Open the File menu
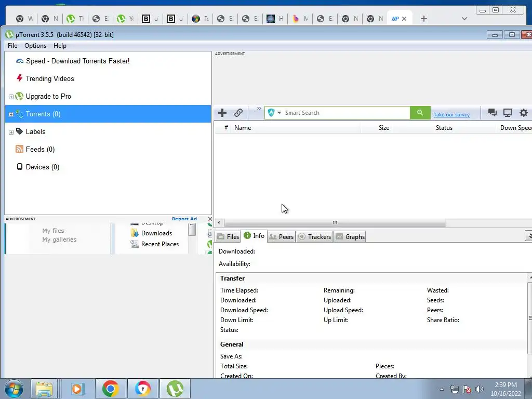532x399 pixels. 12,46
